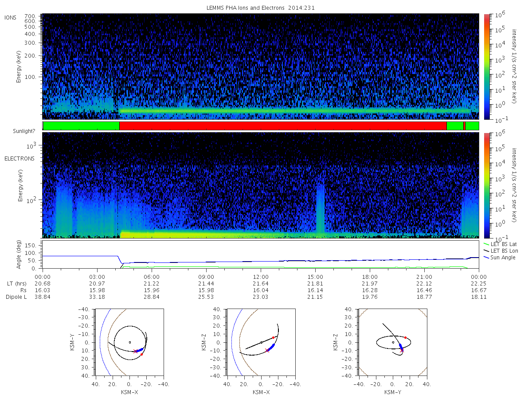The height and width of the screenshot is (399, 532).
Task: Click the Saturn marker in KSM-X/KSM-Y plot
Action: pos(129,342)
